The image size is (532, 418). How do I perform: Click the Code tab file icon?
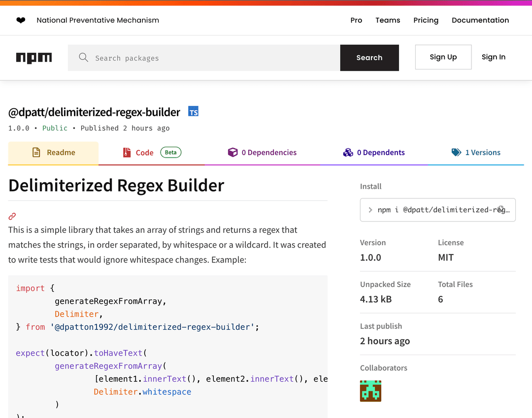(x=127, y=152)
